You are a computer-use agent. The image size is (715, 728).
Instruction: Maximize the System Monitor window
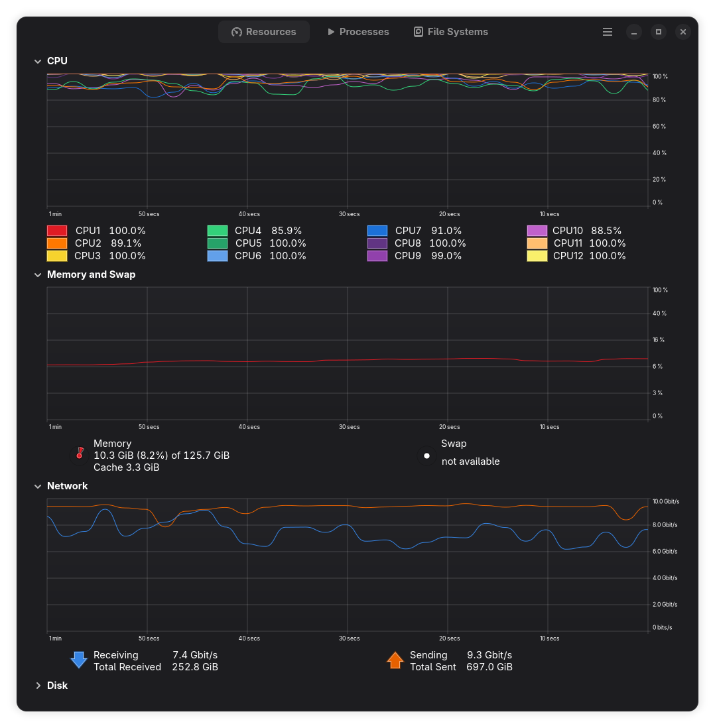click(659, 32)
